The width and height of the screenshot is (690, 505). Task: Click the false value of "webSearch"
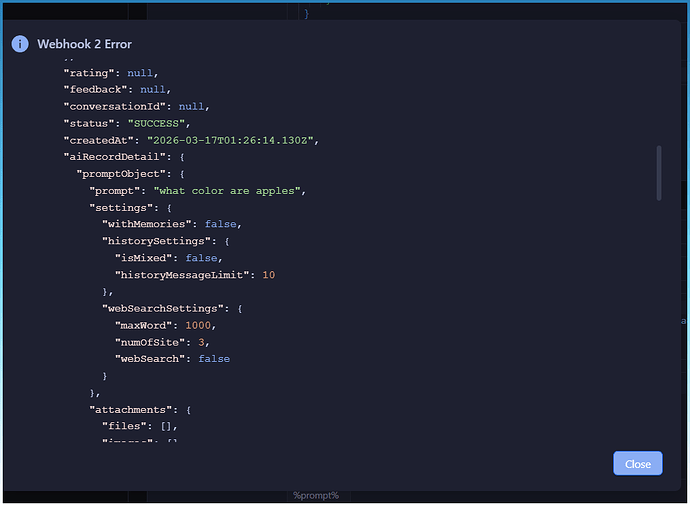click(214, 358)
